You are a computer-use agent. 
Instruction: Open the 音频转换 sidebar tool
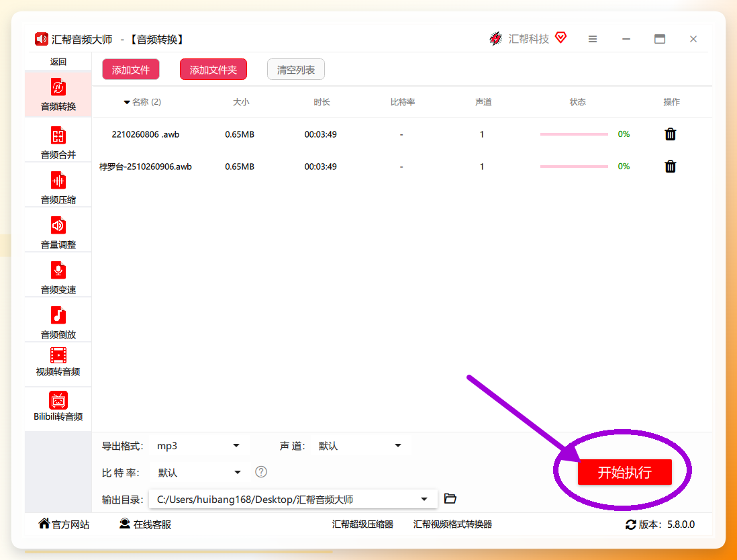[x=58, y=95]
